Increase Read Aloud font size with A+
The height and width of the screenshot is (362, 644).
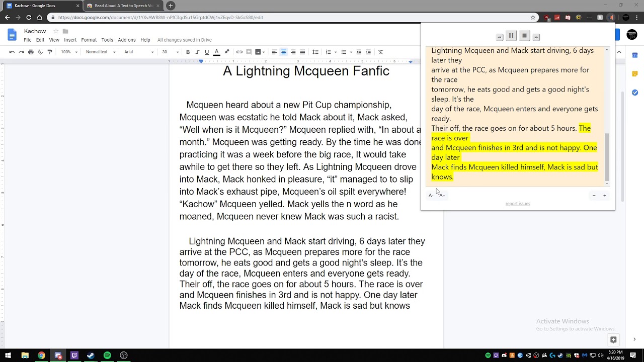click(442, 196)
